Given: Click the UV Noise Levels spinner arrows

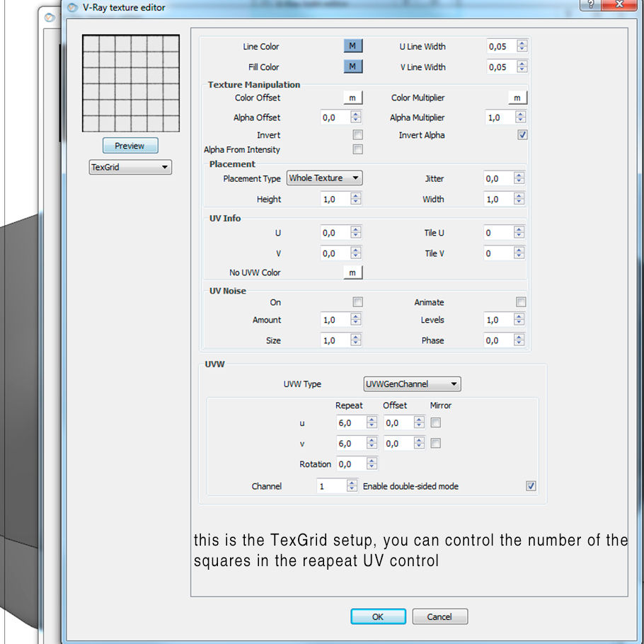Looking at the screenshot, I should point(519,320).
